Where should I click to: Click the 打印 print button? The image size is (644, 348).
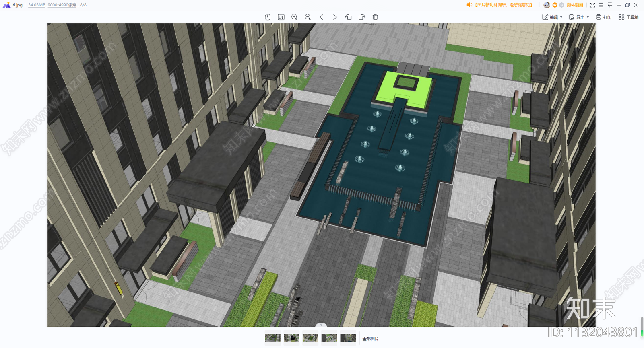coord(603,17)
